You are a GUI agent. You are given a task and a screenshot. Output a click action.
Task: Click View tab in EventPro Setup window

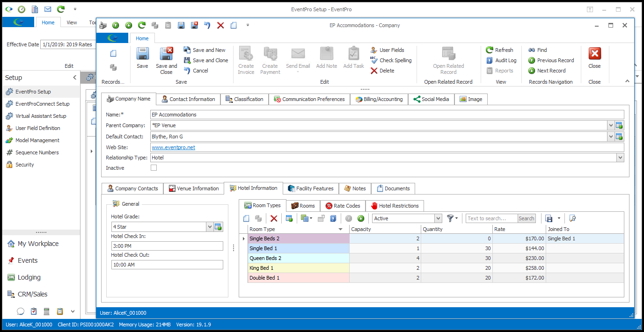(72, 22)
